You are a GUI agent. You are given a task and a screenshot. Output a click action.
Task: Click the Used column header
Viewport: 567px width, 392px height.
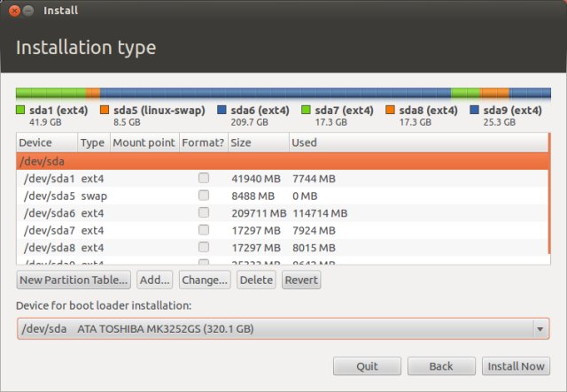tap(418, 142)
